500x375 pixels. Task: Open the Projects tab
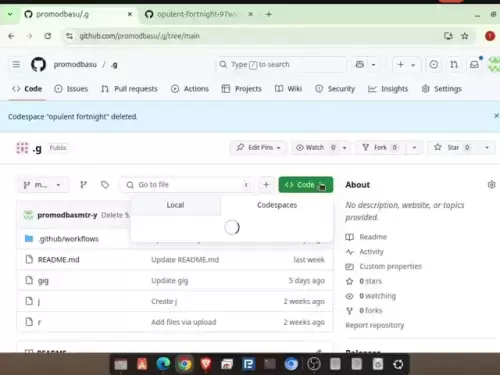[242, 89]
